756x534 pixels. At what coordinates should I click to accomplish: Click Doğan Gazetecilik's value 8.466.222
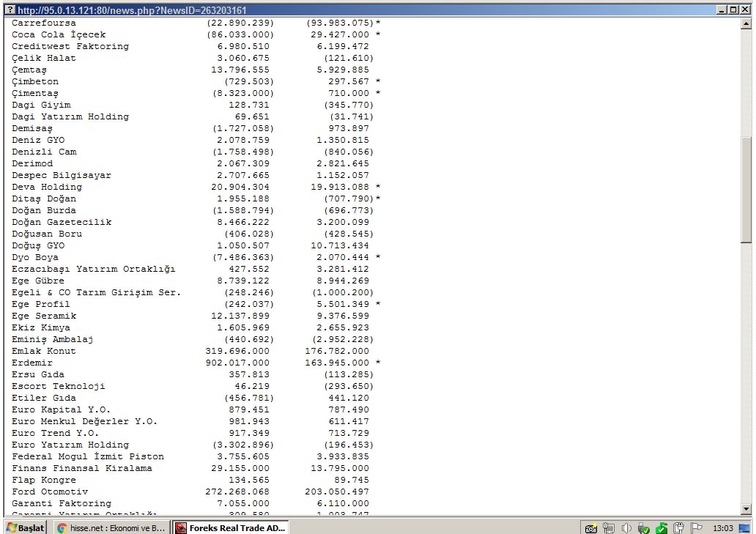coord(243,222)
